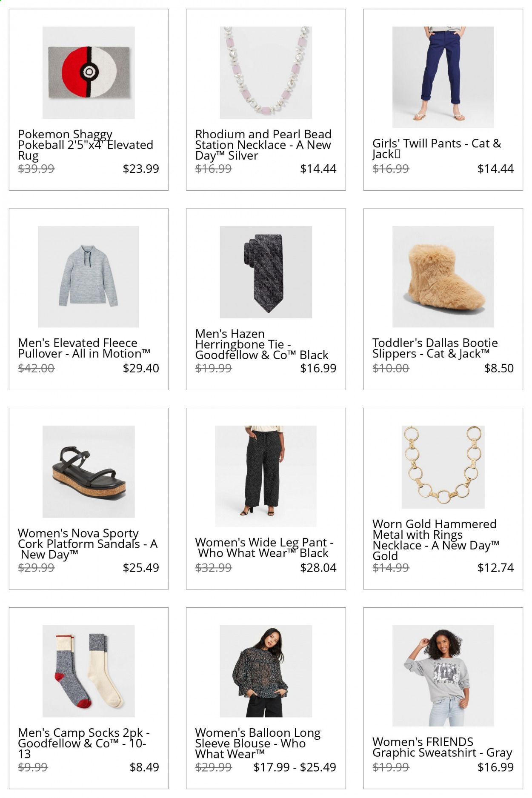Click the Pokemon Shaggy Pokeball Rug title

[x=86, y=145]
